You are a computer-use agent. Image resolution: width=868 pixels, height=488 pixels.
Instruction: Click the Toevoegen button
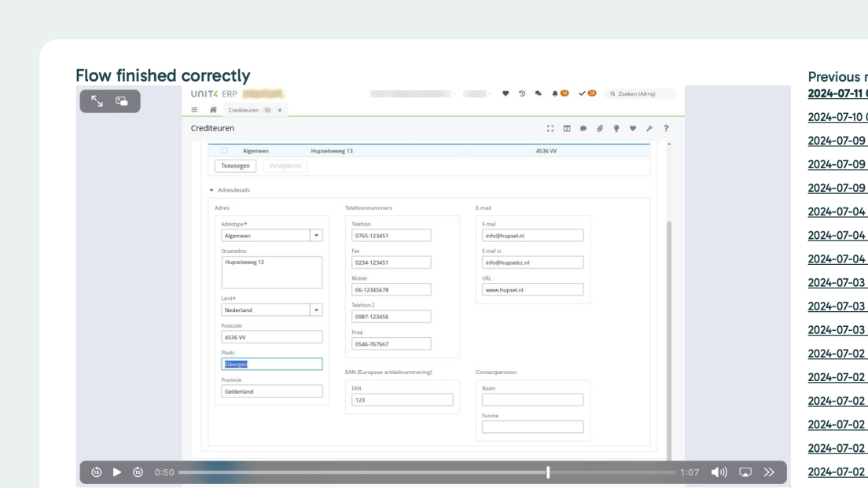[234, 166]
